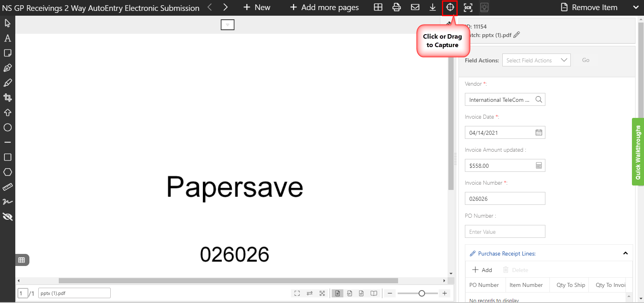The height and width of the screenshot is (303, 644).
Task: Click the download arrow icon
Action: click(433, 7)
